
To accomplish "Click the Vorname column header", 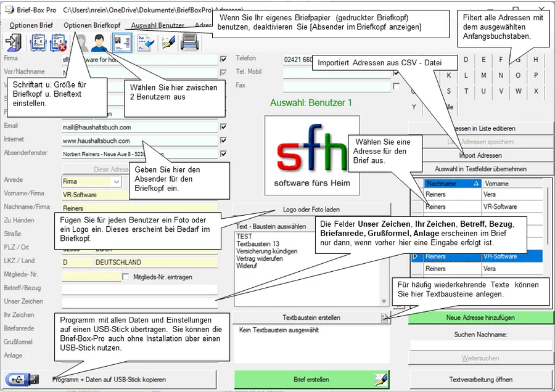I will [x=512, y=184].
